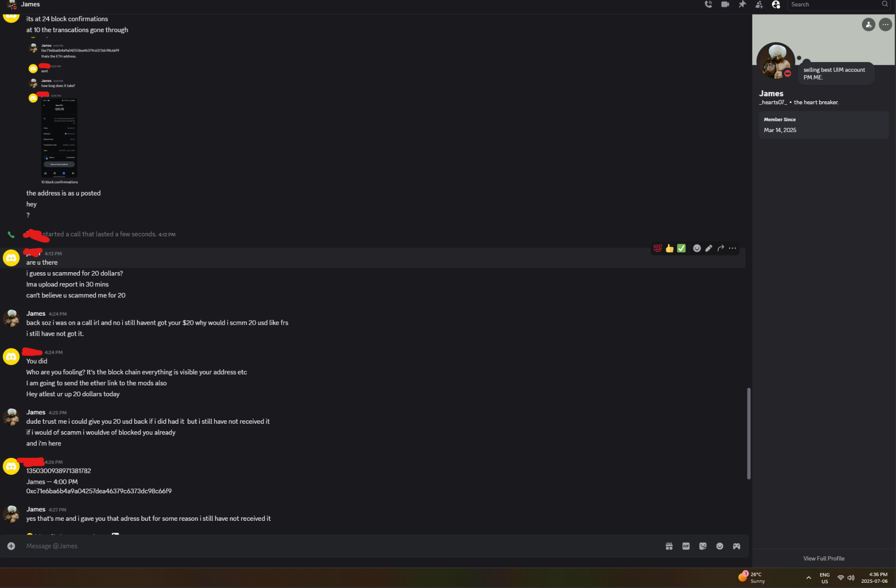Open the crypto transaction screenshot thumbnail
This screenshot has width=896, height=588.
click(59, 138)
